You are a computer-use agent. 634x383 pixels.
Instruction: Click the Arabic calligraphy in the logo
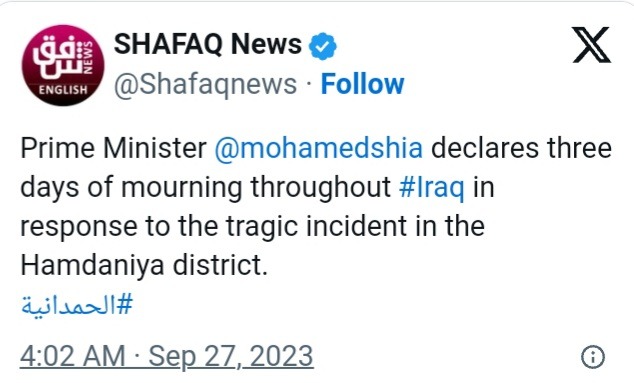[x=57, y=60]
